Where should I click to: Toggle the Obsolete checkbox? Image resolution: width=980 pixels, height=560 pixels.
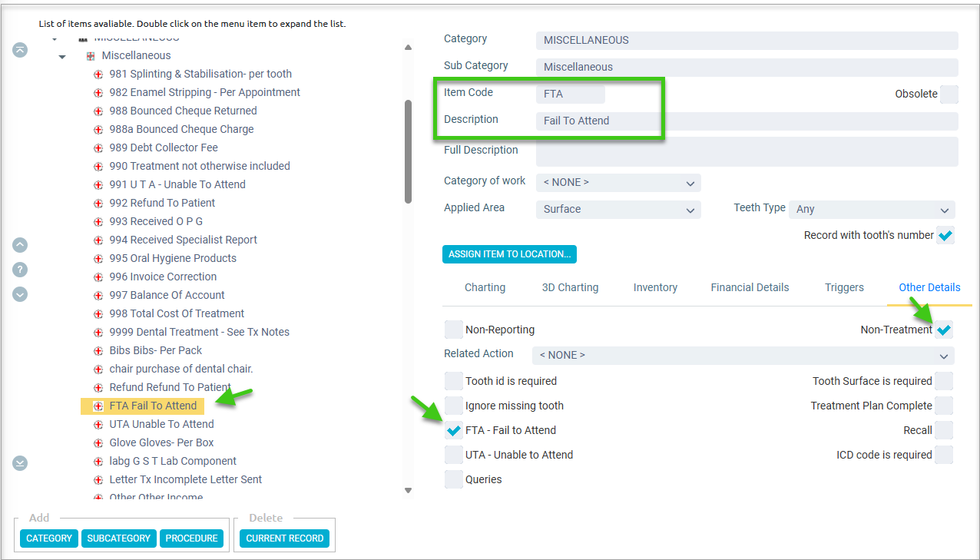949,94
